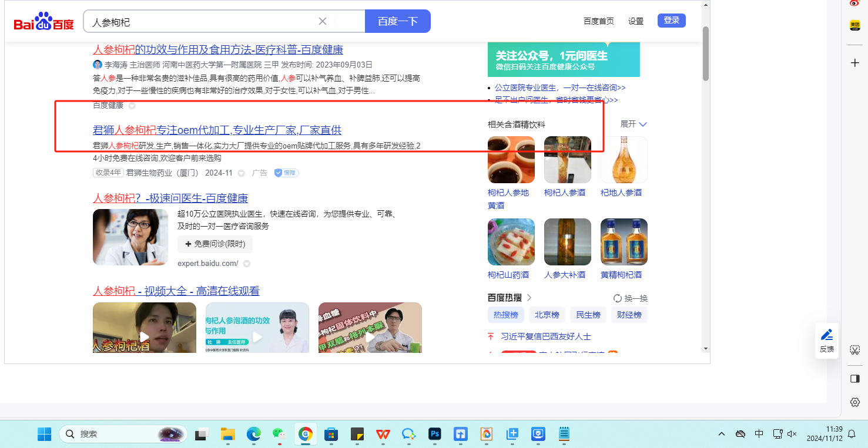Open the 枸杞山药酒 thumbnail
868x448 pixels.
click(x=511, y=242)
